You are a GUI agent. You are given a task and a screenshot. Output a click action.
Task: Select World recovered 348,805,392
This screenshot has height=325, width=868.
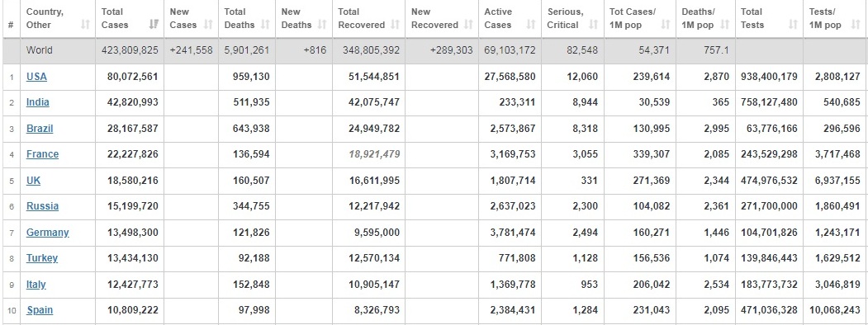tap(371, 50)
